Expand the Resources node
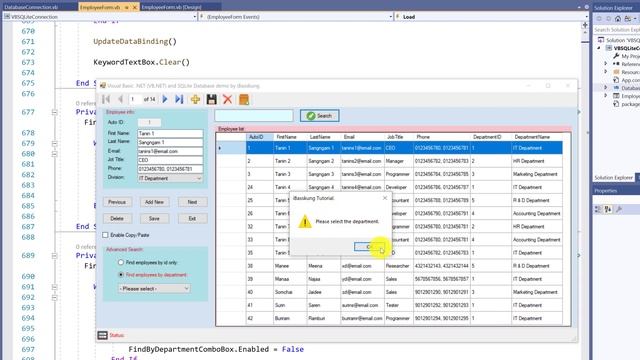640x360 pixels. coord(606,72)
